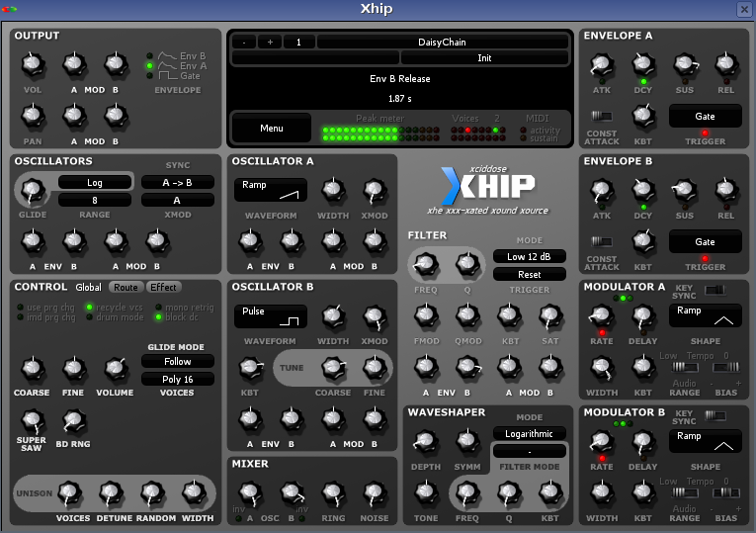Toggle 'use prg chg' control option

click(46, 308)
